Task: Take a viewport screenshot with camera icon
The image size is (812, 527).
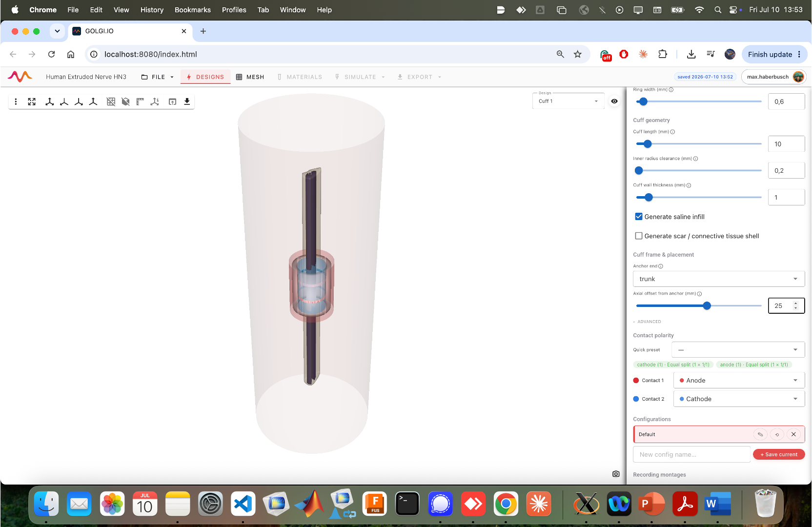Action: (616, 474)
